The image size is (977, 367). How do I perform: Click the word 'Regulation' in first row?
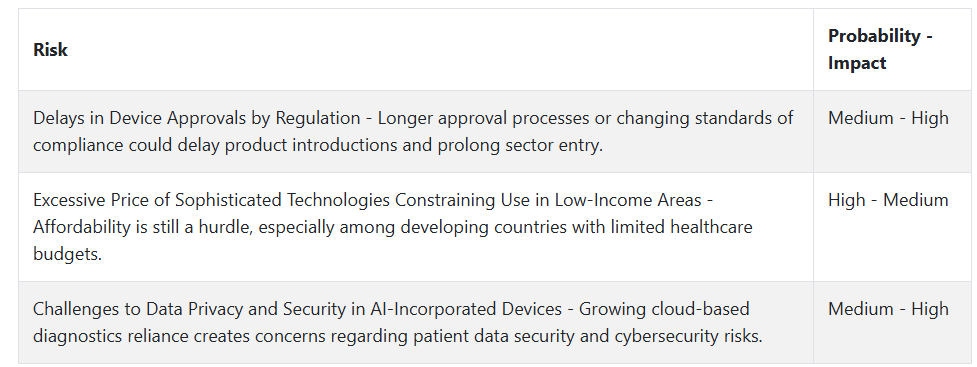(x=318, y=118)
